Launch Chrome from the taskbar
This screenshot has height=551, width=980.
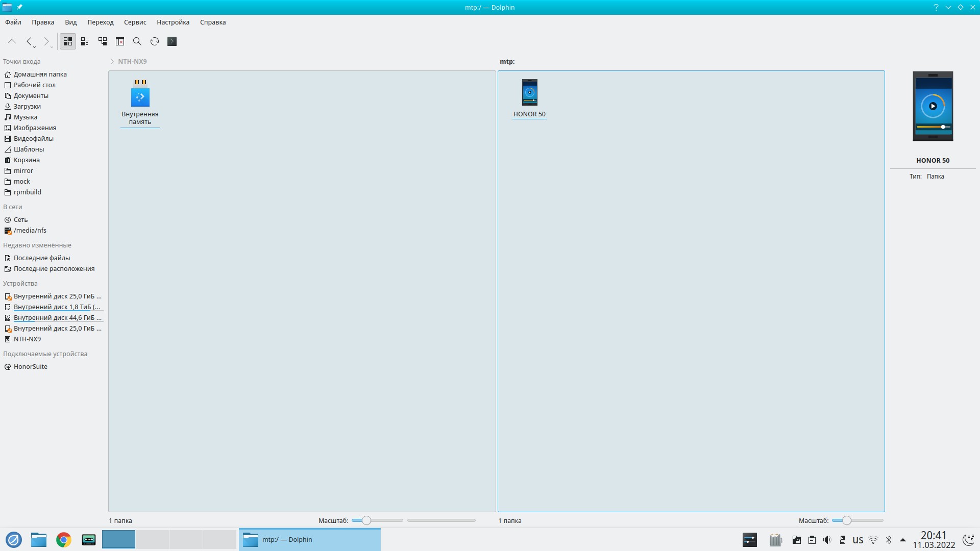point(64,539)
